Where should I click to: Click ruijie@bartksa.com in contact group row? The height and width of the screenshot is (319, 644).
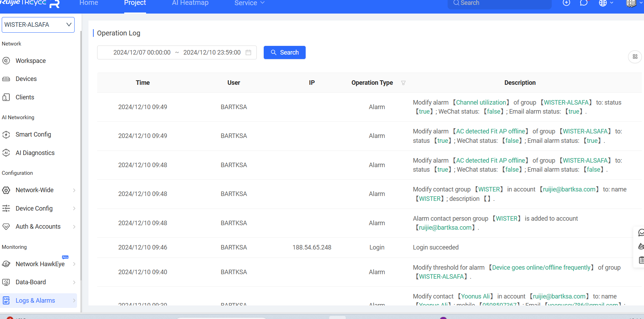pyautogui.click(x=569, y=189)
